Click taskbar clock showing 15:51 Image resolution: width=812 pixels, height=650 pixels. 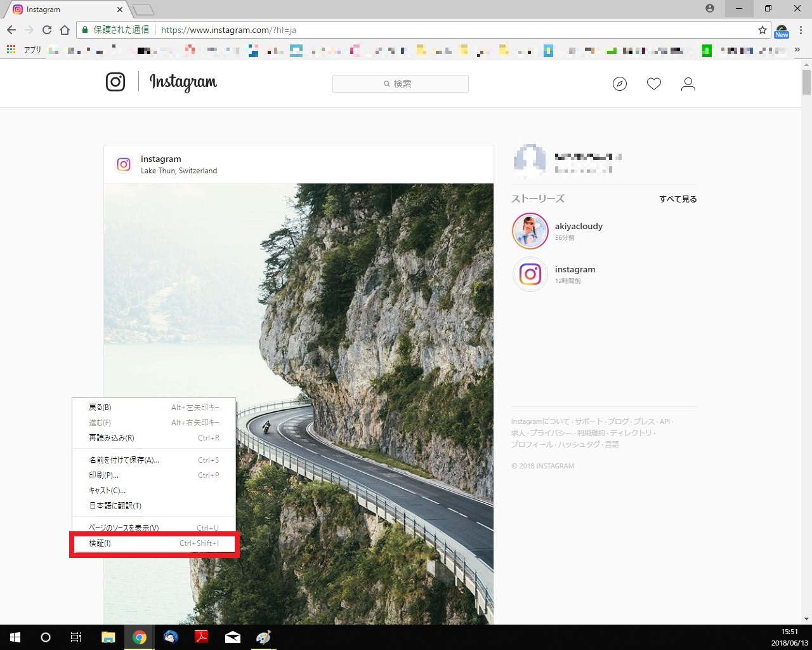pos(790,632)
